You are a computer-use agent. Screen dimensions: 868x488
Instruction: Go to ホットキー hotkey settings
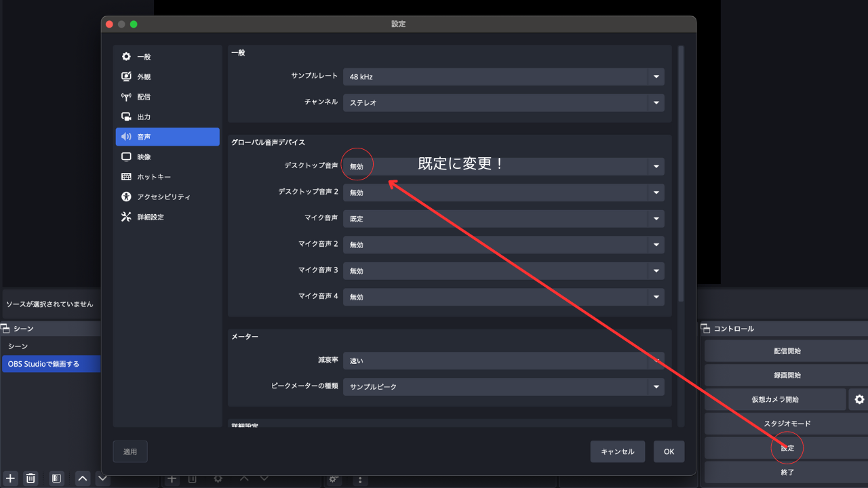(x=167, y=177)
